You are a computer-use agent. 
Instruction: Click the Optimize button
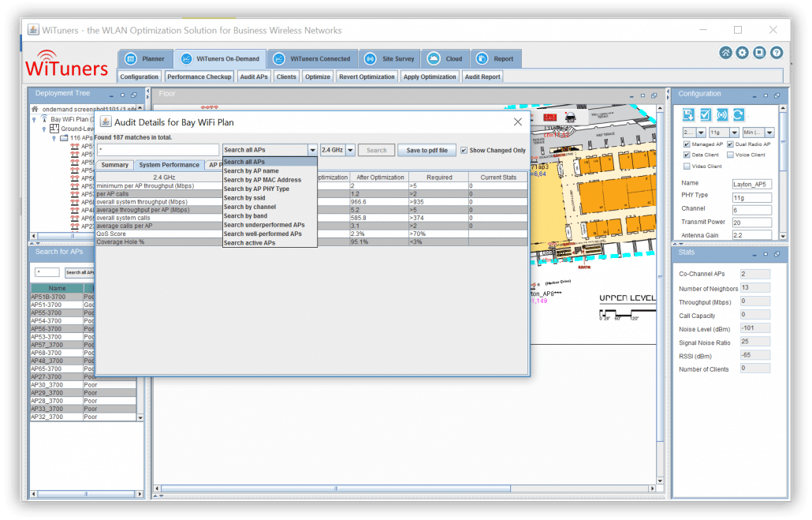tap(318, 77)
